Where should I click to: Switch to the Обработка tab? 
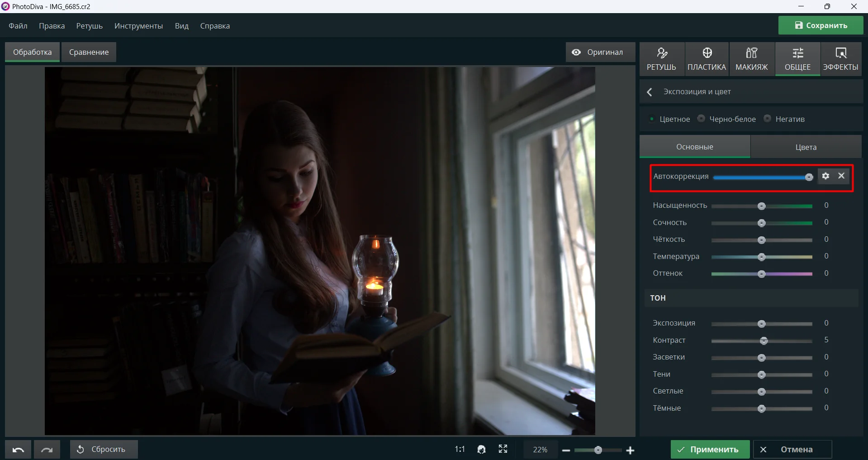click(32, 52)
